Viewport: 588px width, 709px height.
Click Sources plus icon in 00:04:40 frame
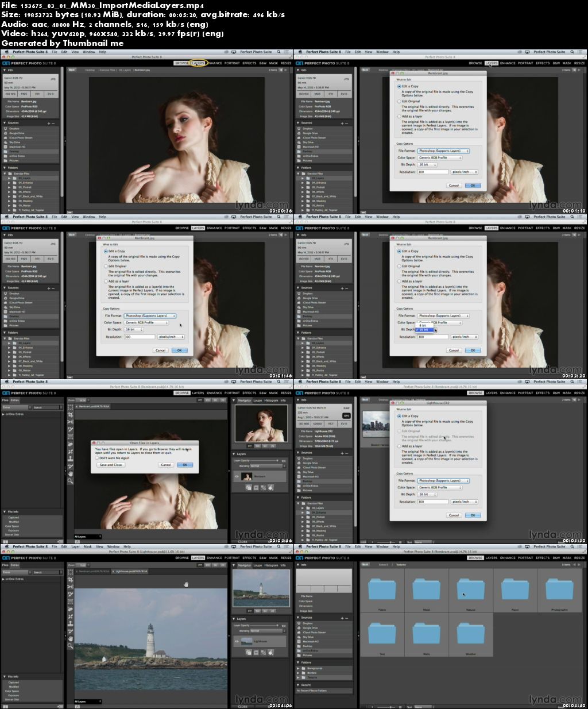[x=342, y=618]
